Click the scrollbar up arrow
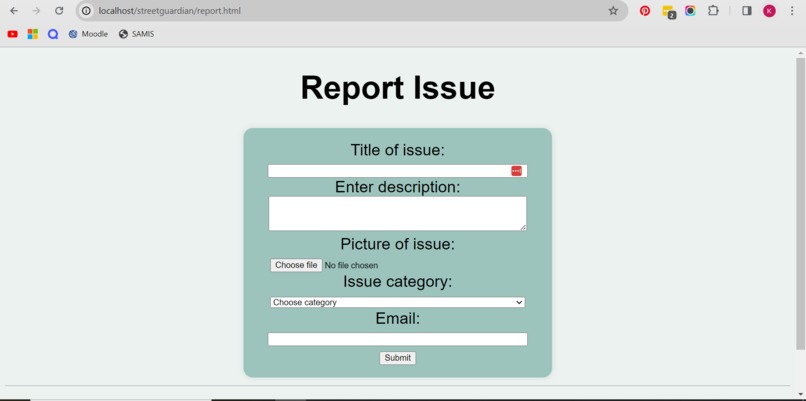 [800, 53]
